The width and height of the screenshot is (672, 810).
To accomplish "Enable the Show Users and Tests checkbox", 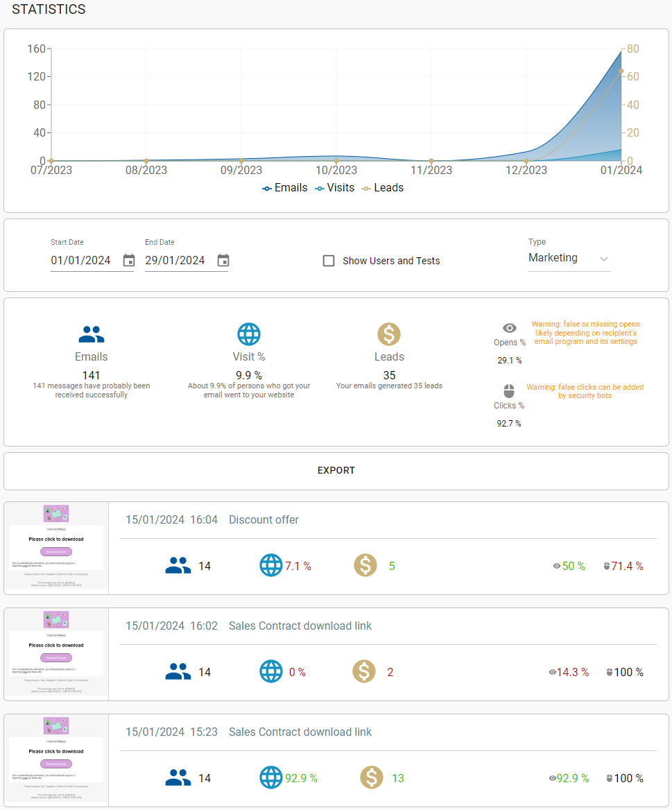I will tap(329, 261).
